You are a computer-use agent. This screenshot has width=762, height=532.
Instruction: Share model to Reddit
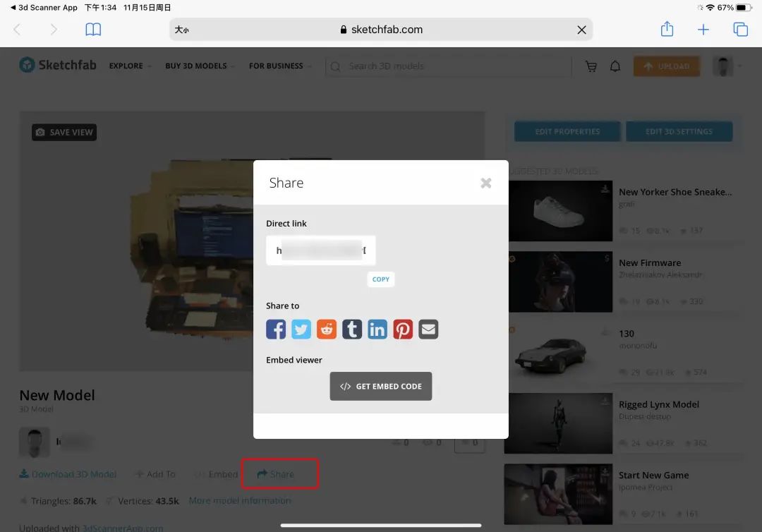[x=327, y=329]
